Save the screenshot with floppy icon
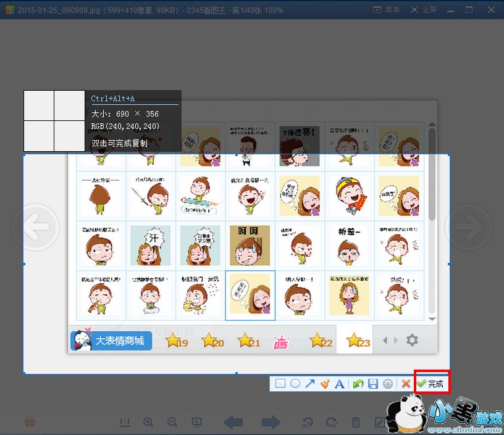 pyautogui.click(x=373, y=384)
